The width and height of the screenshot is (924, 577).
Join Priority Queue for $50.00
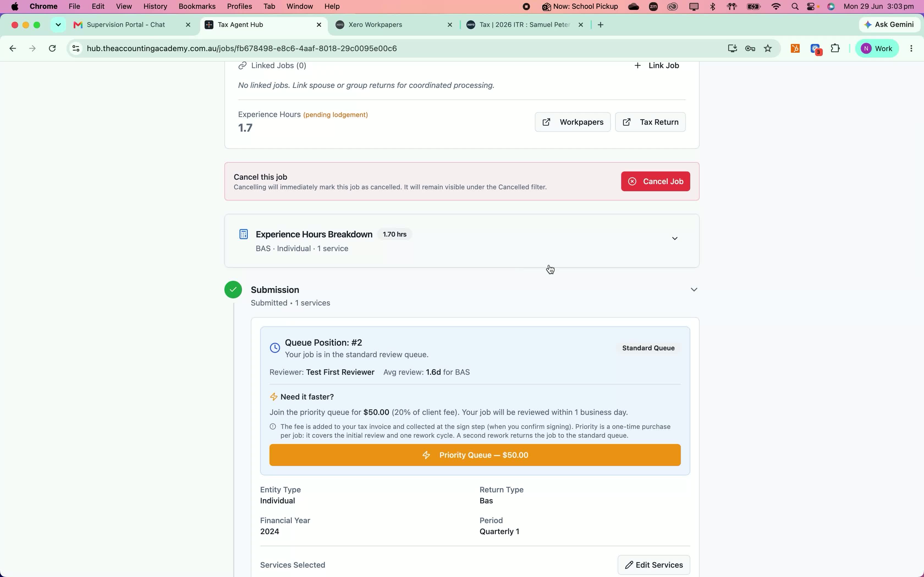tap(475, 455)
